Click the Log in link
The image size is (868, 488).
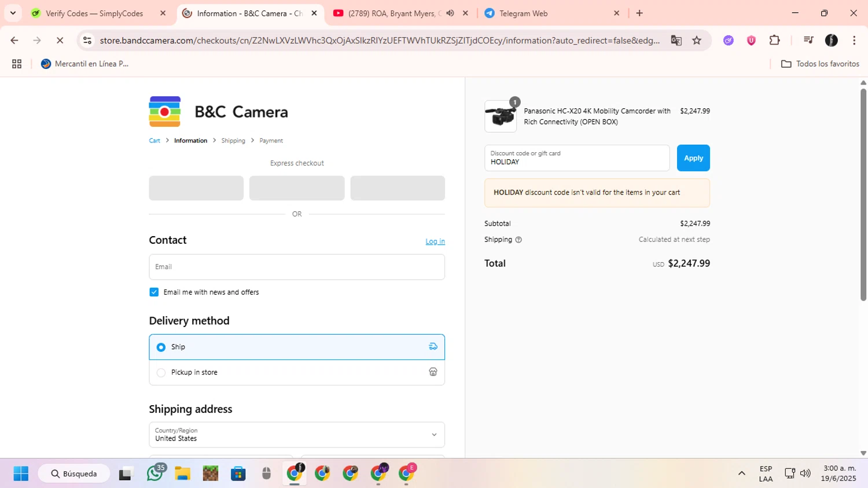(435, 241)
